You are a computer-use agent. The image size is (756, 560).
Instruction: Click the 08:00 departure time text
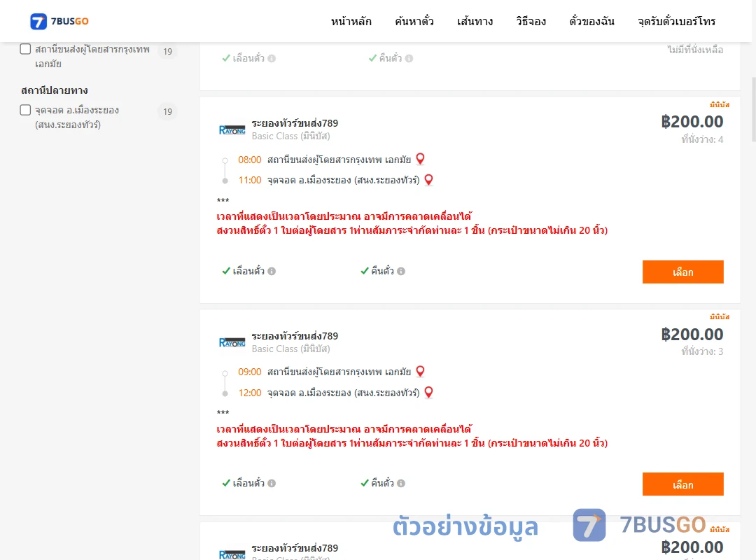coord(250,160)
